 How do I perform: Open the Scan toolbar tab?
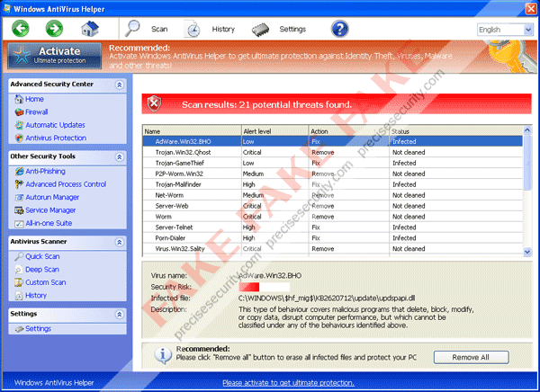(159, 30)
